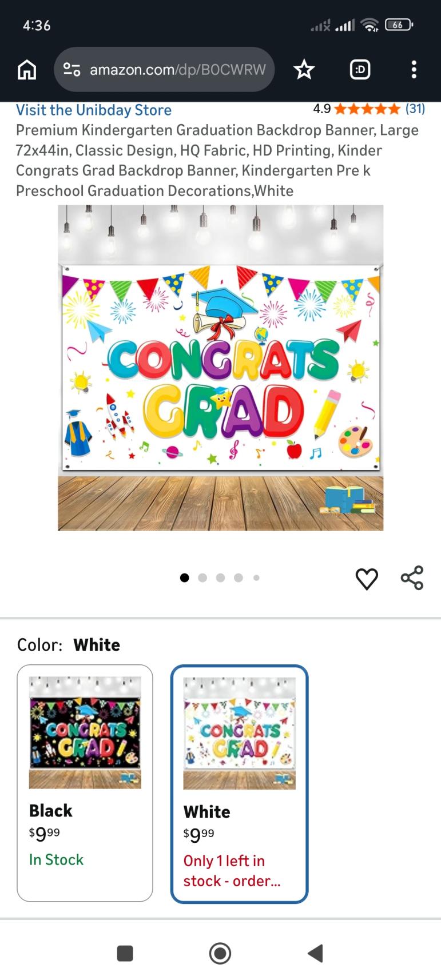Open site info icon in address bar

(71, 70)
